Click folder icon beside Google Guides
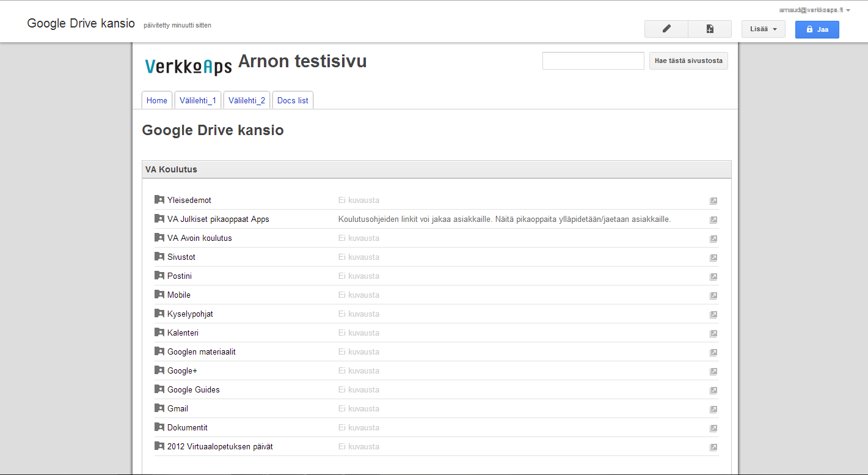The width and height of the screenshot is (868, 475). tap(159, 389)
